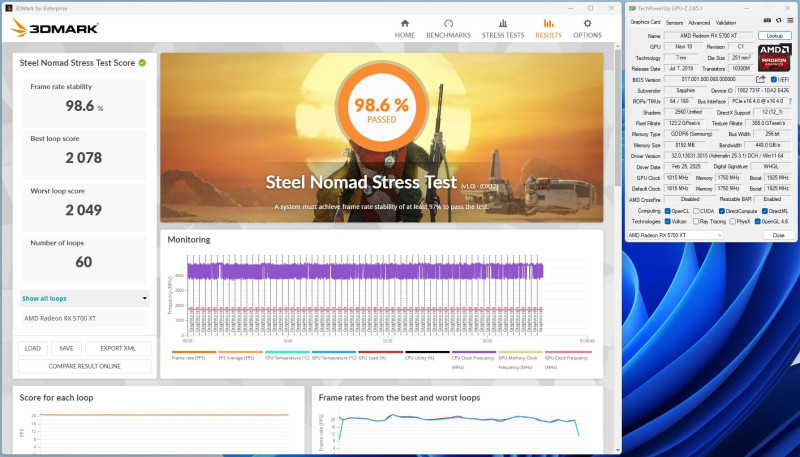The height and width of the screenshot is (457, 800).
Task: Click the GPU-Z Close button
Action: click(x=779, y=235)
